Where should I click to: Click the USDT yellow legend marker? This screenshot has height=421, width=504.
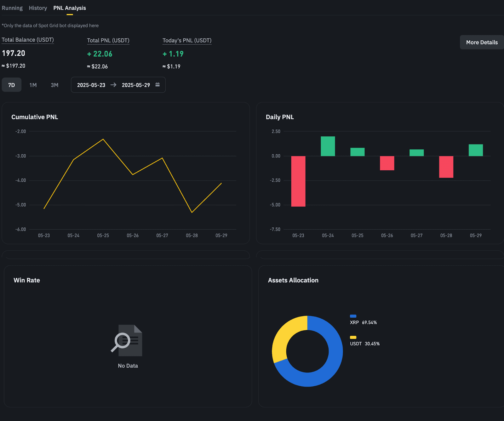pos(353,338)
